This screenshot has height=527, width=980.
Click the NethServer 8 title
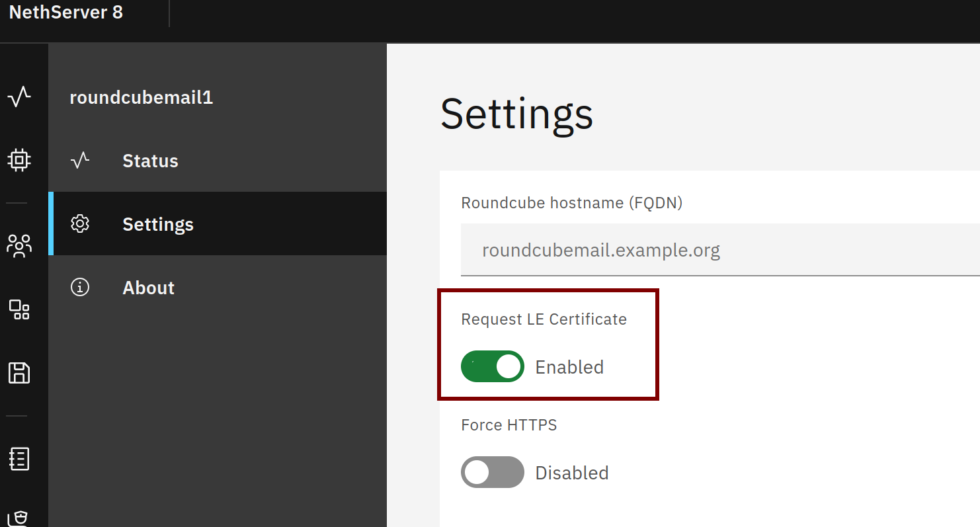coord(66,13)
